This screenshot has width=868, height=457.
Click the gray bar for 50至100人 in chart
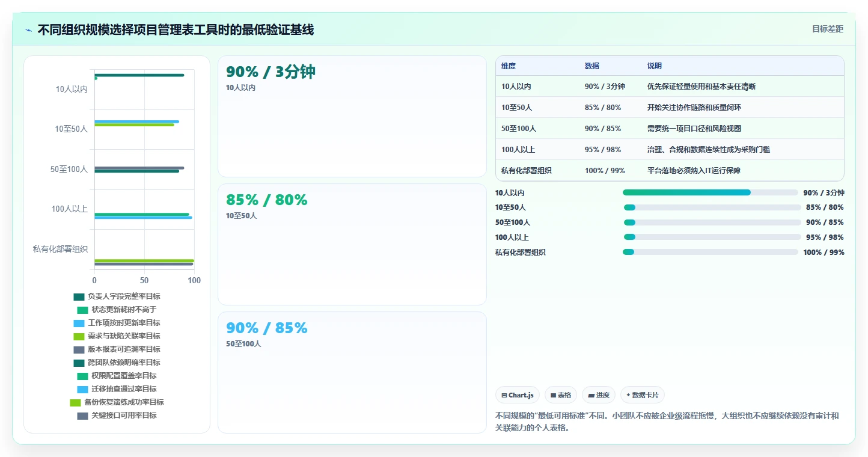139,168
